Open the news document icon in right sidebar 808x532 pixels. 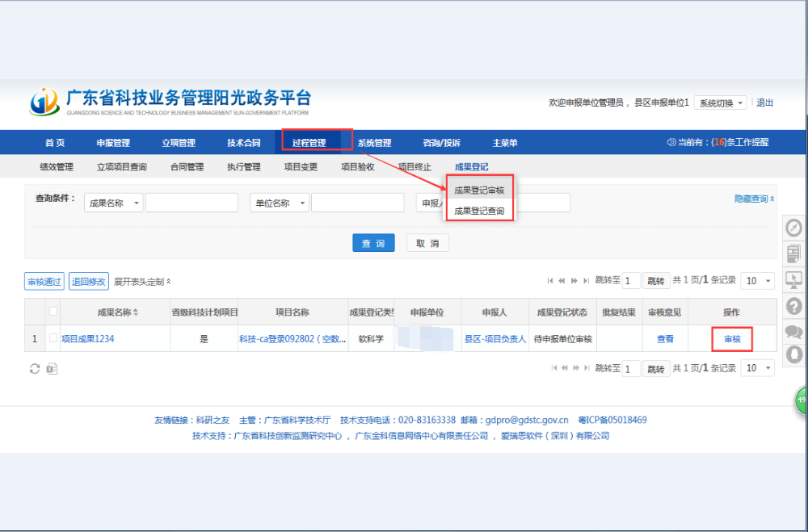pos(794,253)
